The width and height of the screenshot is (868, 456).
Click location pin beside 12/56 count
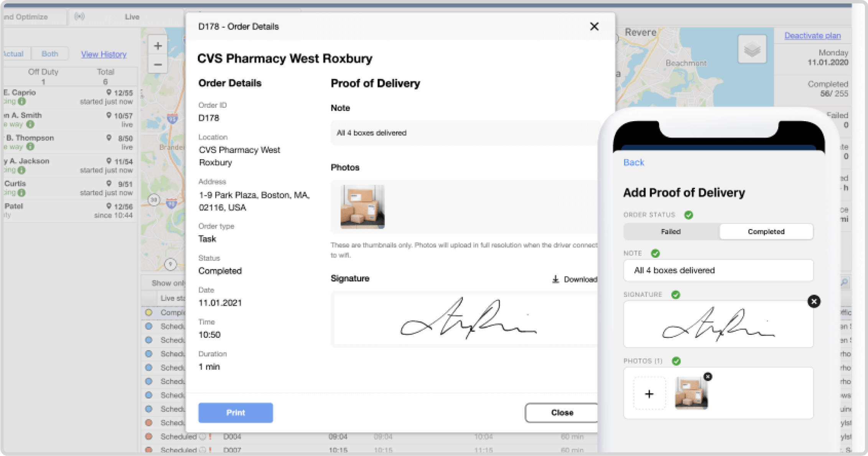109,206
